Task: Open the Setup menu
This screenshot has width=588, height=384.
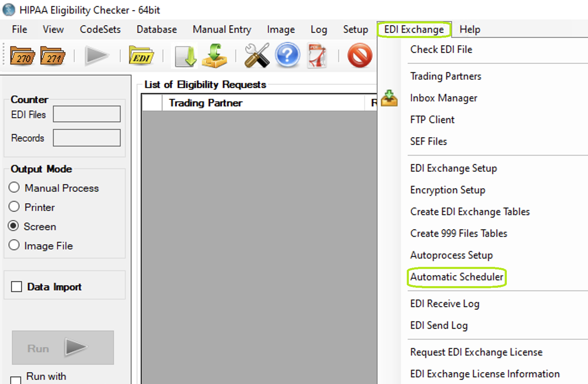Action: click(355, 29)
